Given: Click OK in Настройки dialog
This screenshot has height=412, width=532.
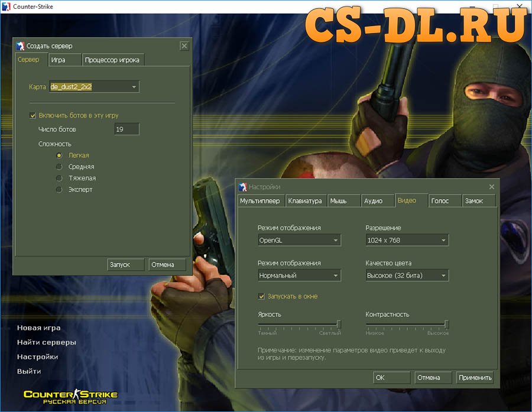Looking at the screenshot, I should (x=391, y=378).
